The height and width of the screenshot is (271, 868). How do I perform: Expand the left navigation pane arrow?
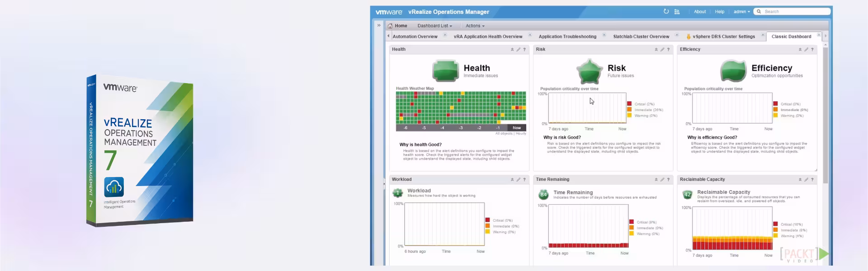click(x=379, y=25)
